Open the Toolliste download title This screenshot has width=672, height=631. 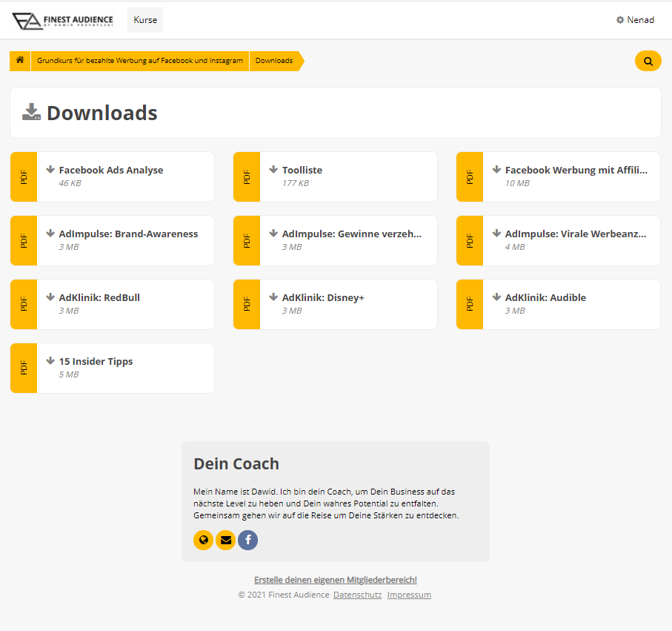(302, 170)
